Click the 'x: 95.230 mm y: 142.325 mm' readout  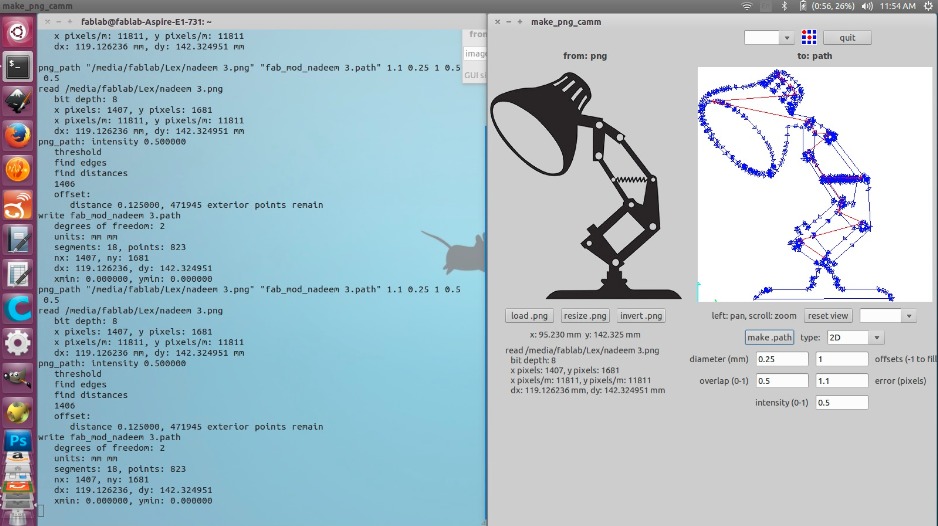584,335
